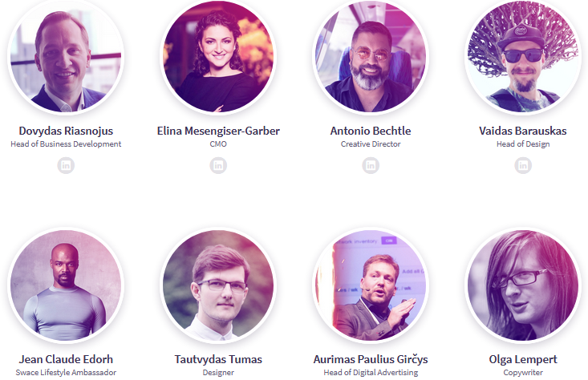Select the name Olga Lempert
The width and height of the screenshot is (588, 380).
523,359
